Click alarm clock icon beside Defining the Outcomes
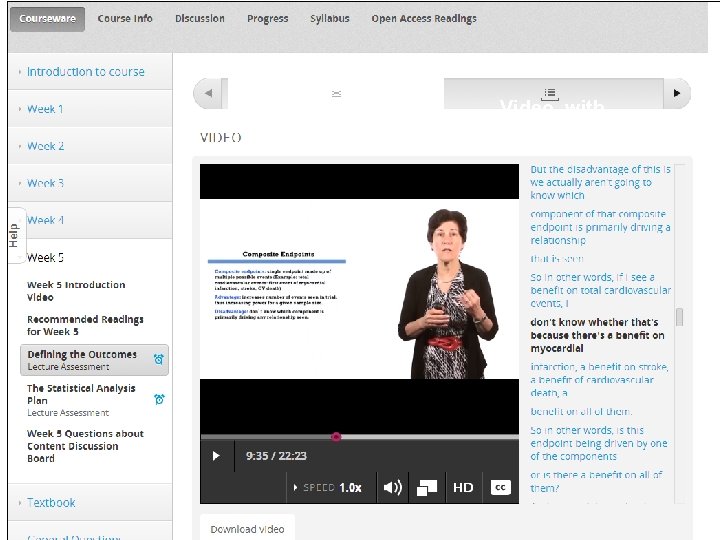This screenshot has width=720, height=540. click(158, 359)
